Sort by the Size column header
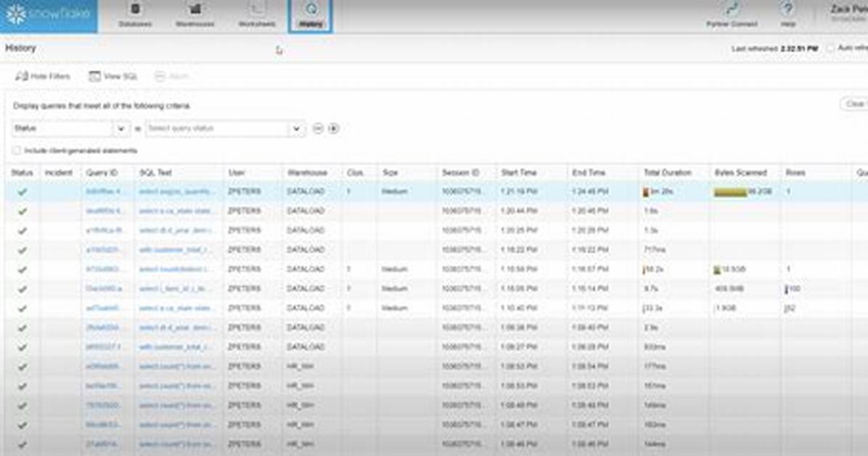868x456 pixels. (x=390, y=173)
